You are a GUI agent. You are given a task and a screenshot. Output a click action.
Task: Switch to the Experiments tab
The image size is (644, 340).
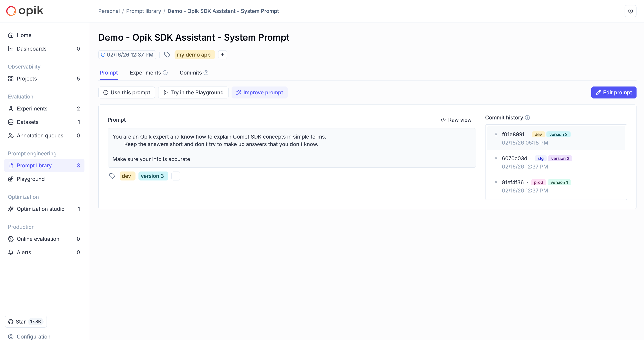point(145,73)
